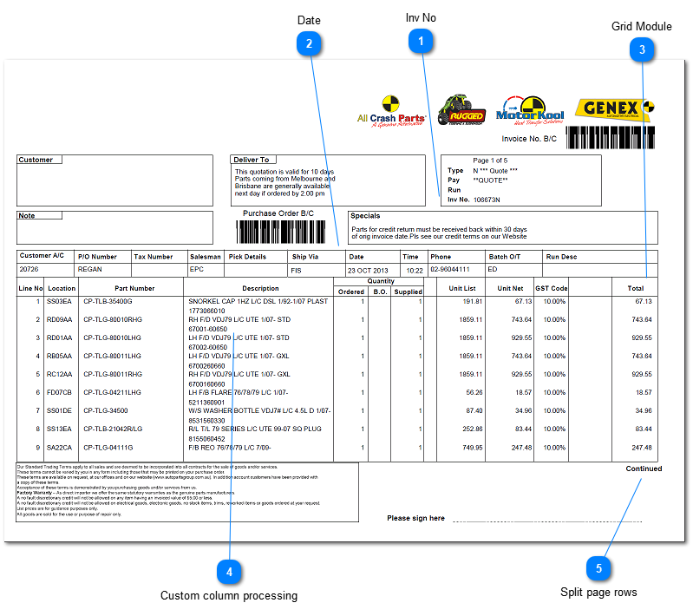Click the Run Desc column header

point(561,257)
